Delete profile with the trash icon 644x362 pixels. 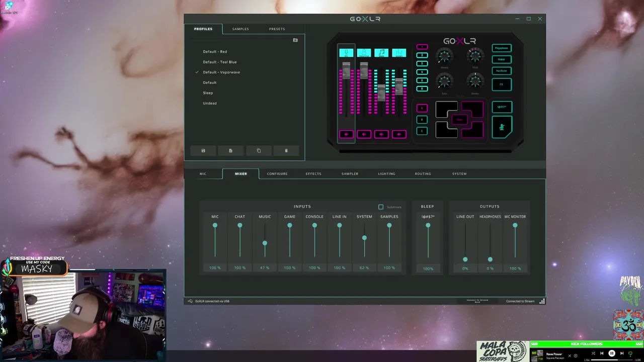click(286, 150)
